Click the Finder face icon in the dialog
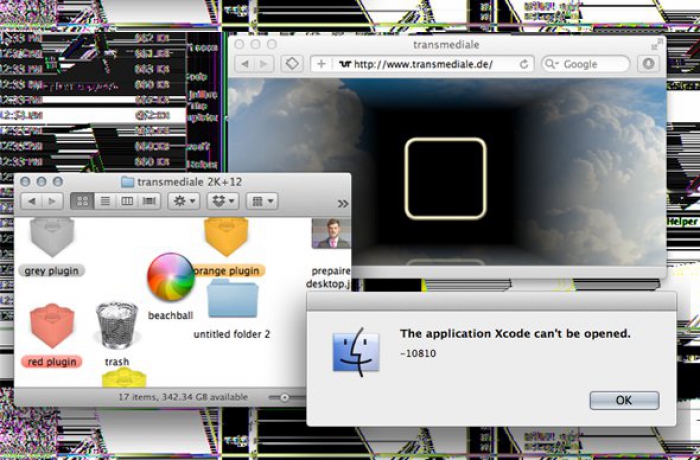Viewport: 700px width, 460px height. point(356,351)
